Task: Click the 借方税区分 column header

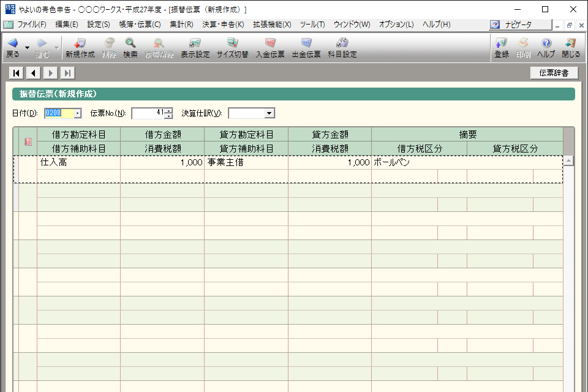Action: pos(419,149)
